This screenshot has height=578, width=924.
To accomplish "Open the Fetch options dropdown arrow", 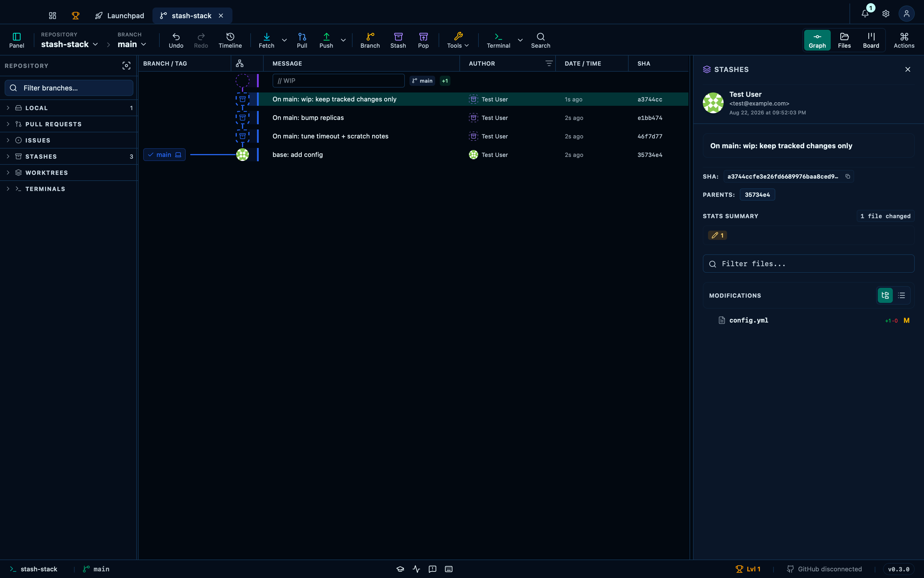I will (284, 40).
